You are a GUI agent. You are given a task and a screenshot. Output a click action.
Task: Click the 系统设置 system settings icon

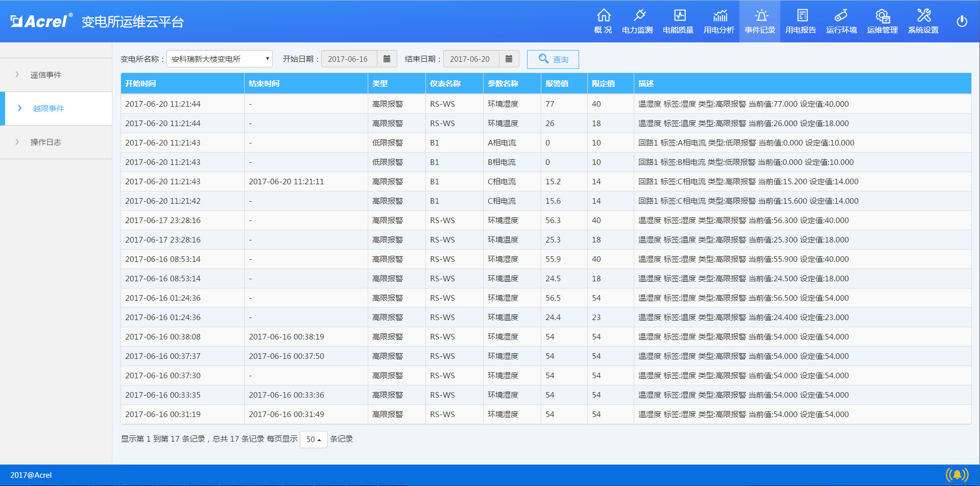tap(923, 20)
